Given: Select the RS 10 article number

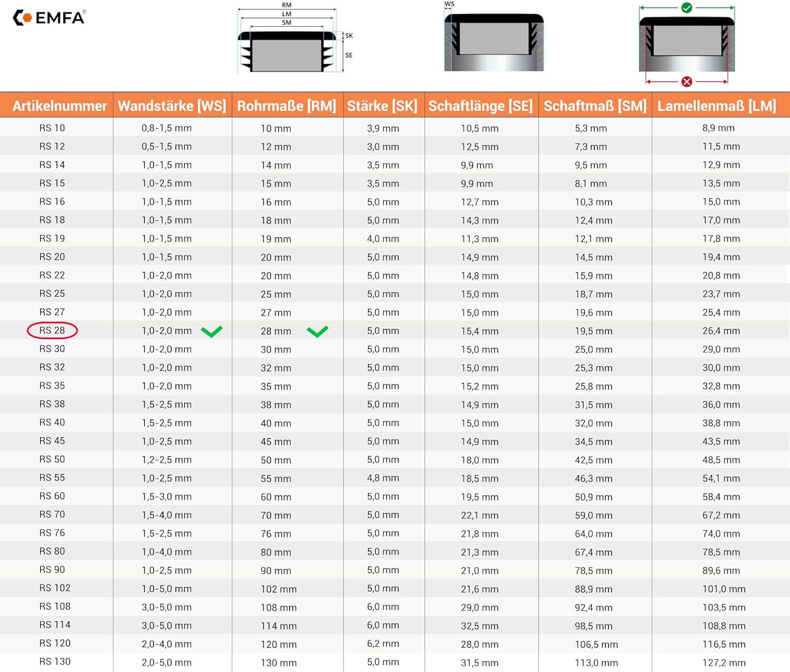Looking at the screenshot, I should (52, 128).
